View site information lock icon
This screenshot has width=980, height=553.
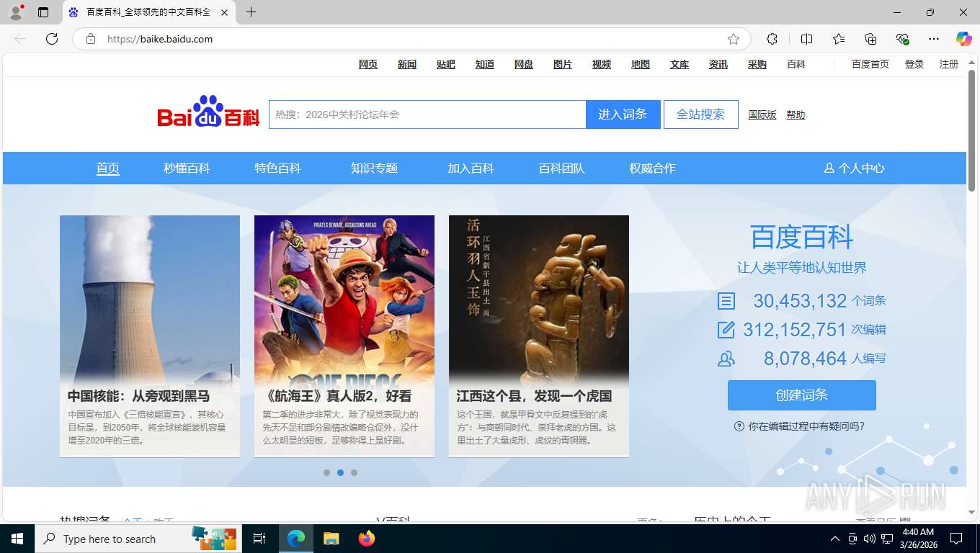tap(91, 39)
